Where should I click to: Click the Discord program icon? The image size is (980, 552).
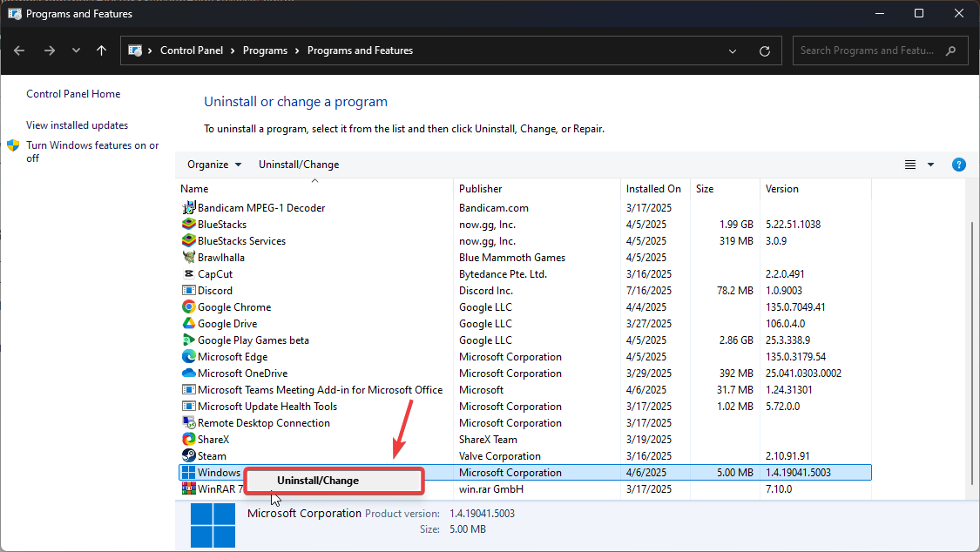tap(190, 290)
